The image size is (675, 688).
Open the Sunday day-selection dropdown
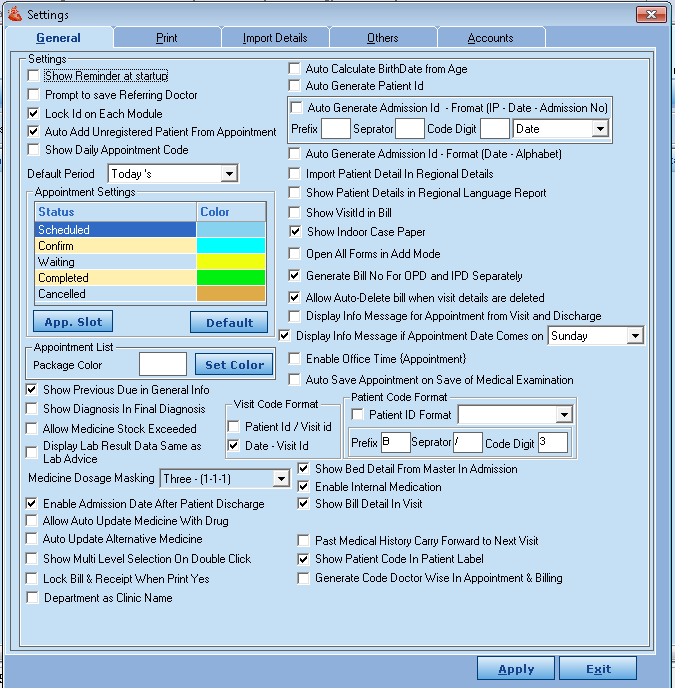pos(635,336)
